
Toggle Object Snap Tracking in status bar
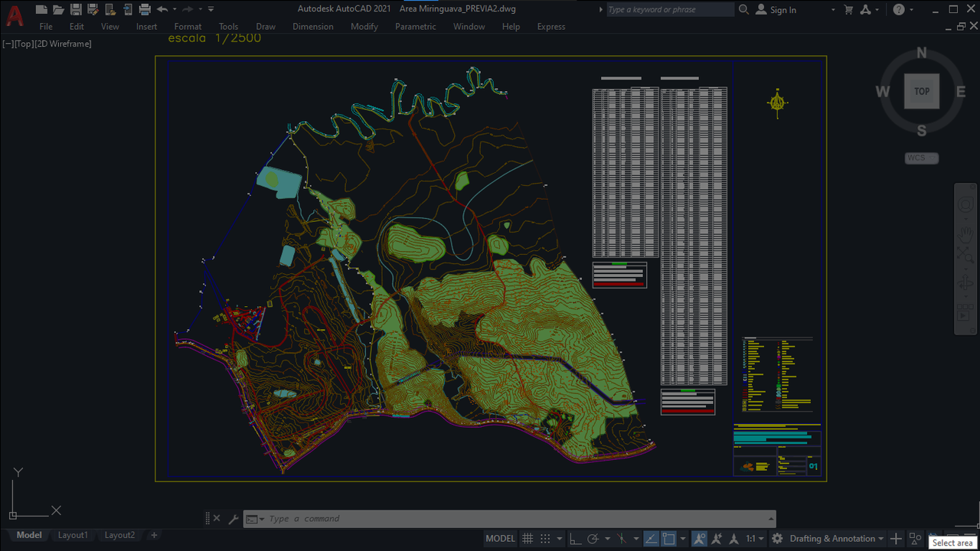[x=652, y=539]
